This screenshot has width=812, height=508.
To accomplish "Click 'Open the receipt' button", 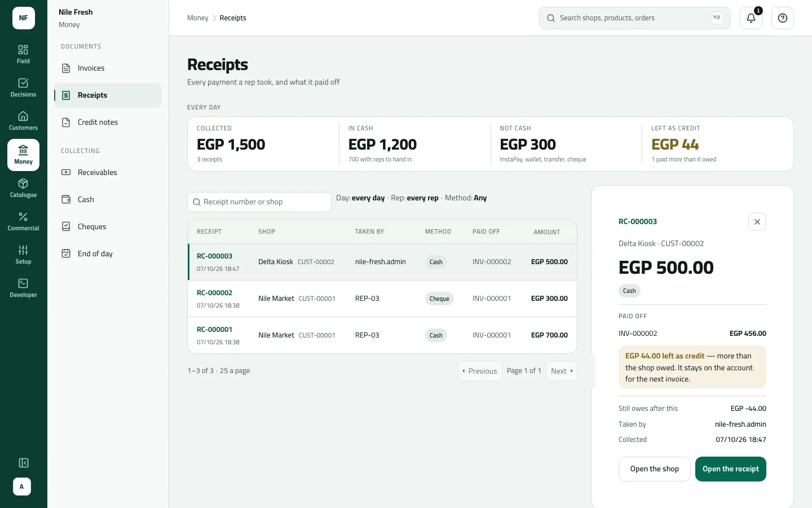I will pos(731,469).
